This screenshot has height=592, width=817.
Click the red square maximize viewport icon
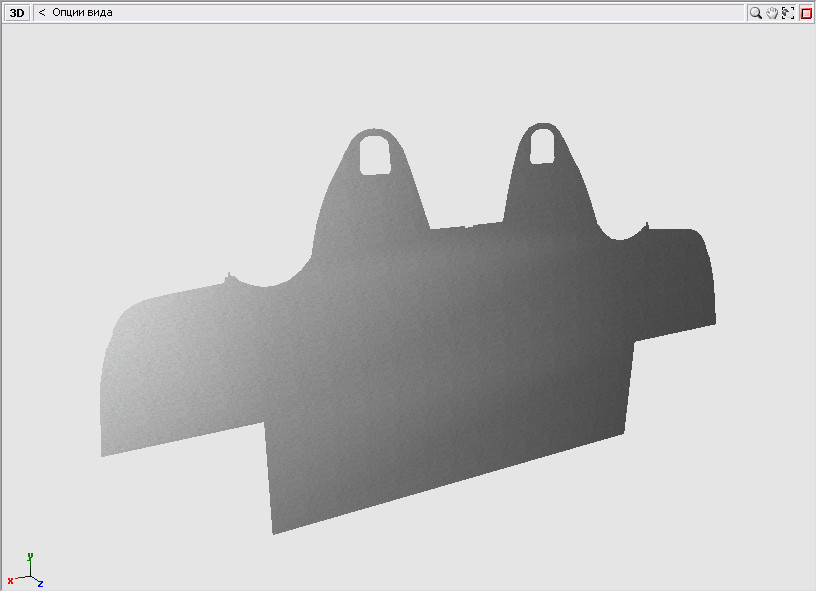coord(806,13)
